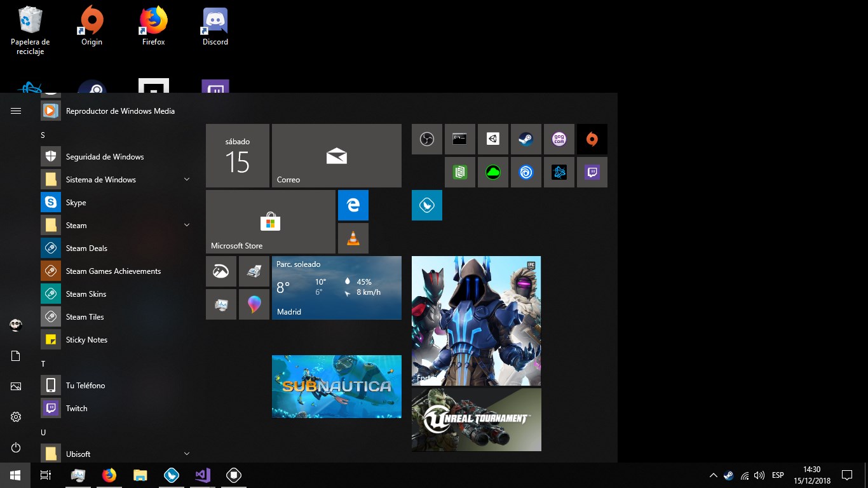Click the Visual Studio taskbar icon
Image resolution: width=868 pixels, height=488 pixels.
(203, 475)
